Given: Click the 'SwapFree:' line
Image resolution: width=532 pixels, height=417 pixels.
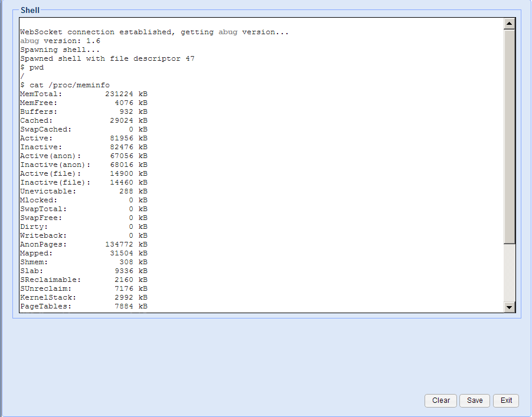Looking at the screenshot, I should 84,218.
